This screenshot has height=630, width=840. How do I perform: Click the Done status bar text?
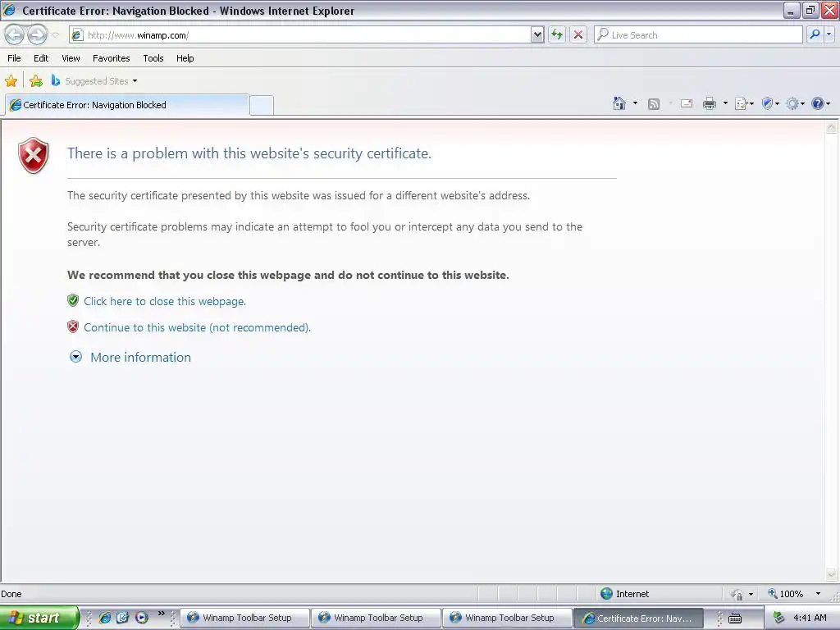tap(11, 594)
